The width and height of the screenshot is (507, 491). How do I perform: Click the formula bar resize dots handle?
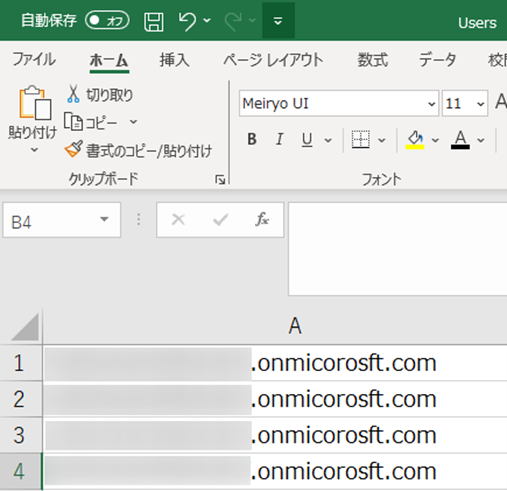coord(139,220)
